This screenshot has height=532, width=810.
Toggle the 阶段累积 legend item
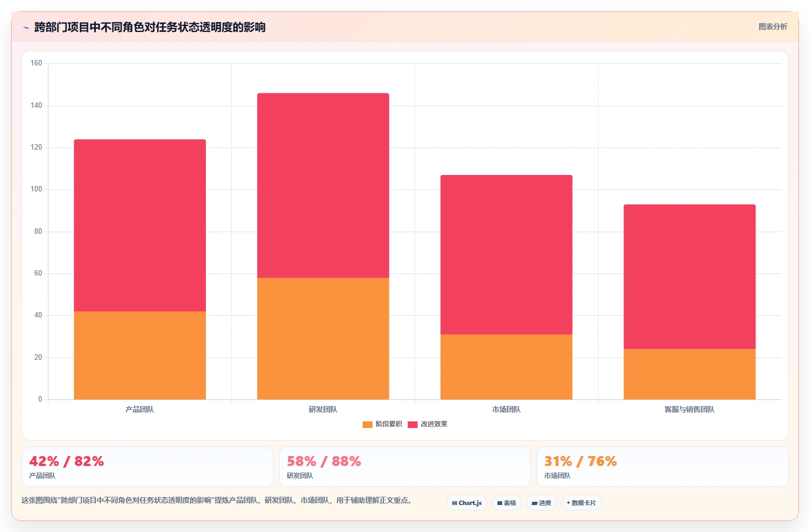pos(382,424)
